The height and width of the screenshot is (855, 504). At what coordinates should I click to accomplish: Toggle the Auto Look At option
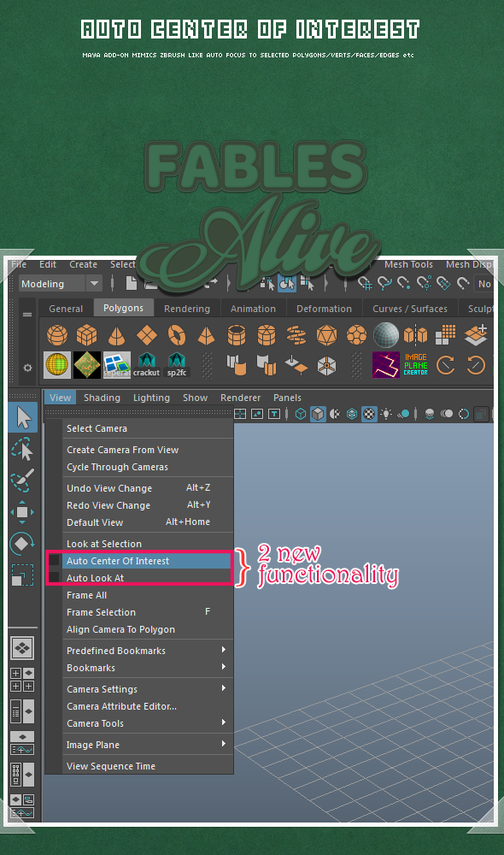point(54,577)
